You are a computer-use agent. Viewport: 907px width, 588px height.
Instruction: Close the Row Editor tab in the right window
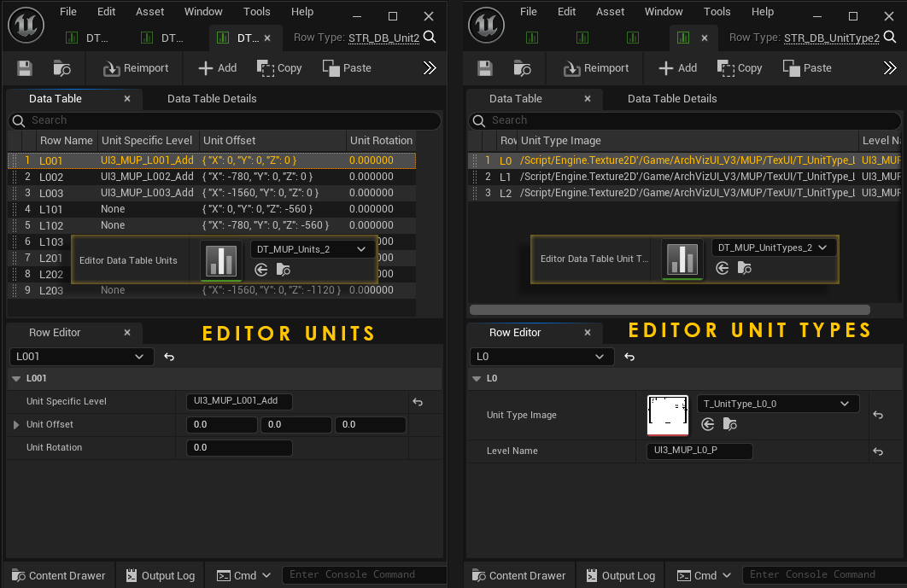point(587,333)
